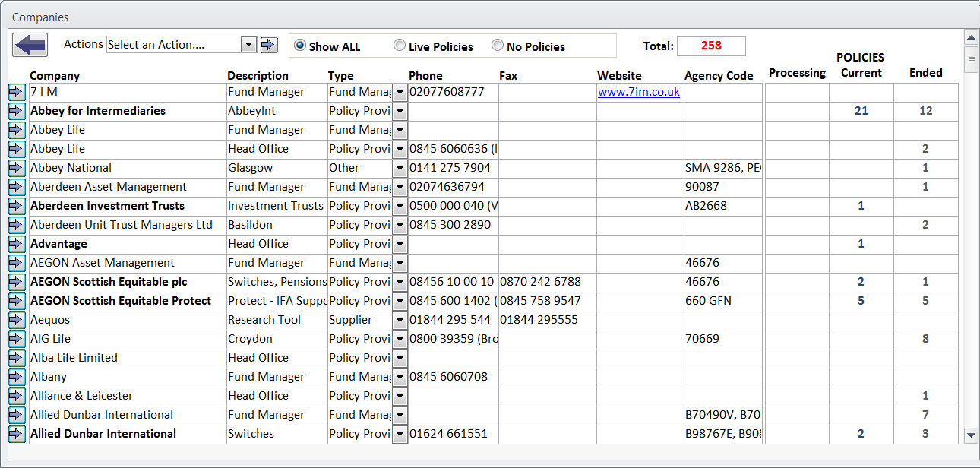980x468 pixels.
Task: Expand the Type dropdown for AIG Life
Action: point(400,339)
